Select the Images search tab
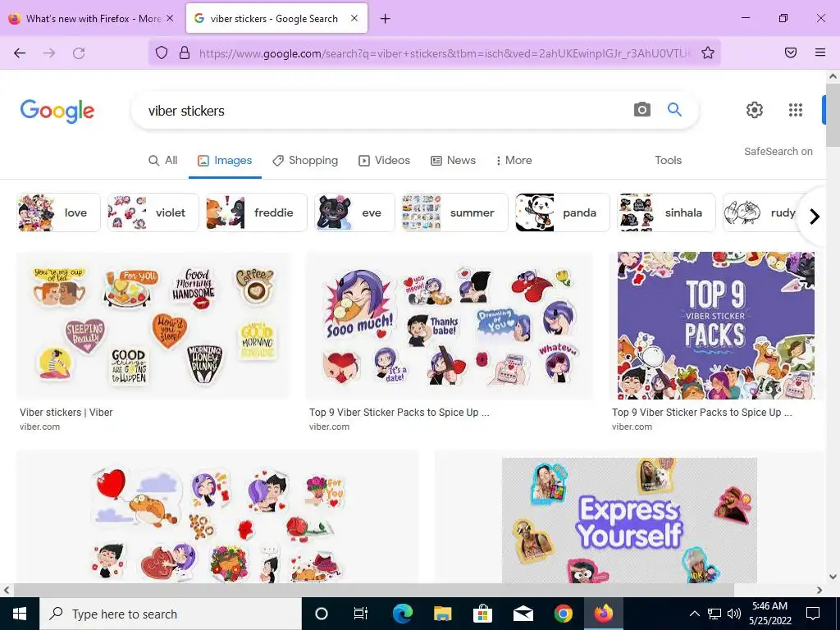Screen dimensions: 840x630 (225, 160)
